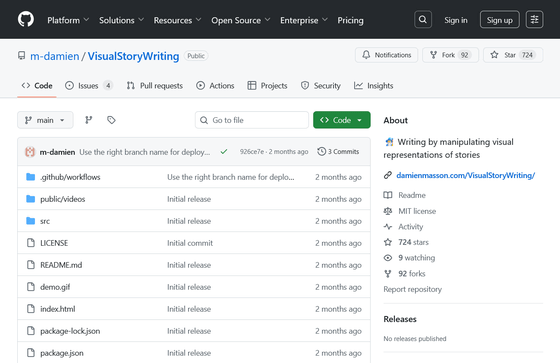Click the LICENSE file icon

coord(31,243)
